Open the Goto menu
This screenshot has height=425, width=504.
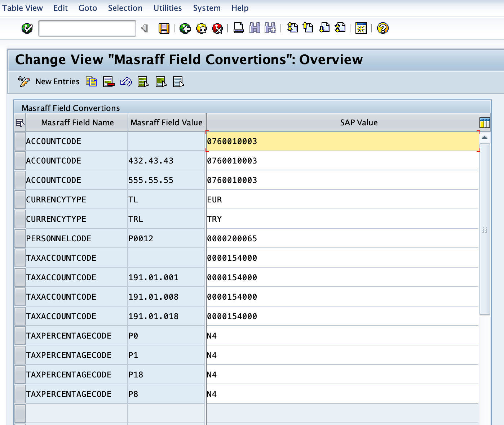tap(88, 8)
